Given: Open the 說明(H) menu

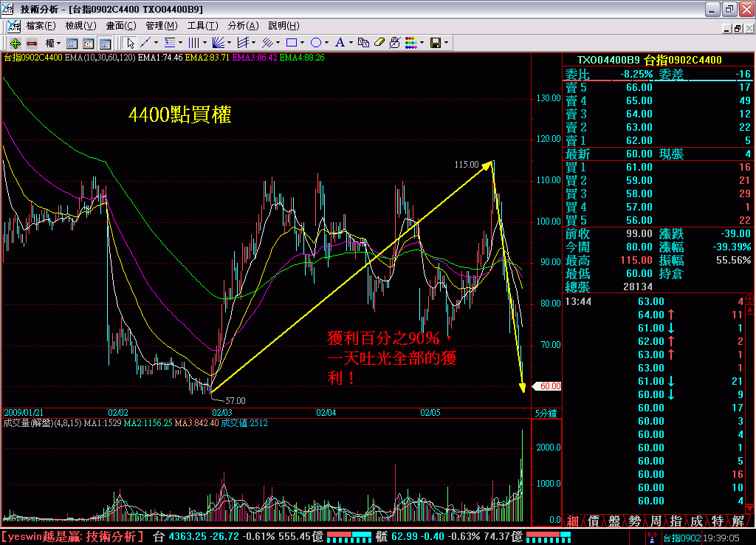Looking at the screenshot, I should coord(283,26).
